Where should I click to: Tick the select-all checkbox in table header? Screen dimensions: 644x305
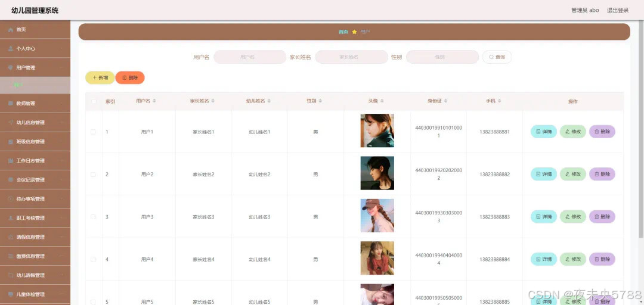click(94, 101)
